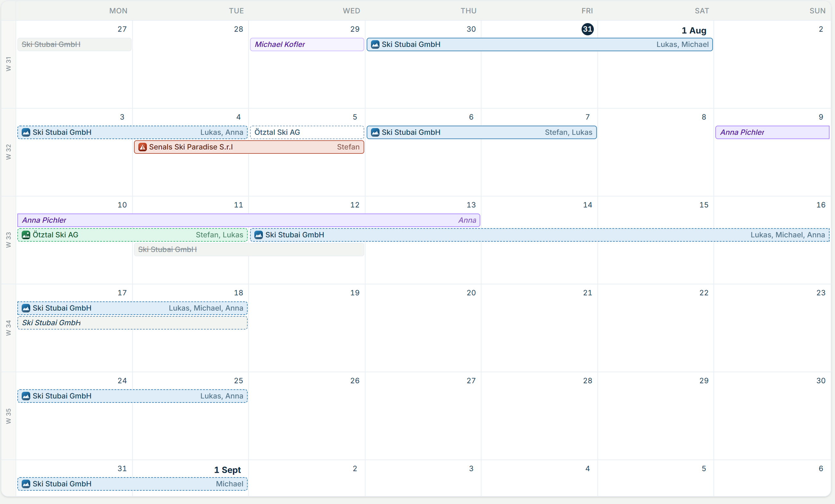
Task: Click date number 28 in week 31
Action: 239,29
